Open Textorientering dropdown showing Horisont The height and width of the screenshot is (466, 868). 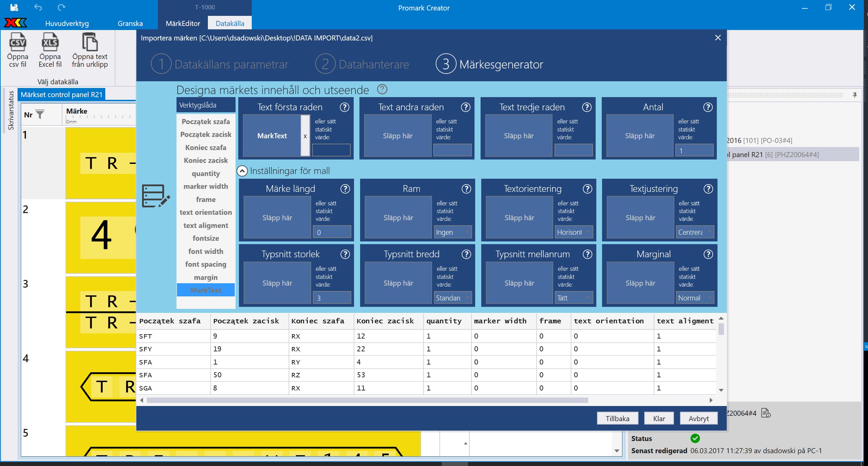(x=574, y=232)
